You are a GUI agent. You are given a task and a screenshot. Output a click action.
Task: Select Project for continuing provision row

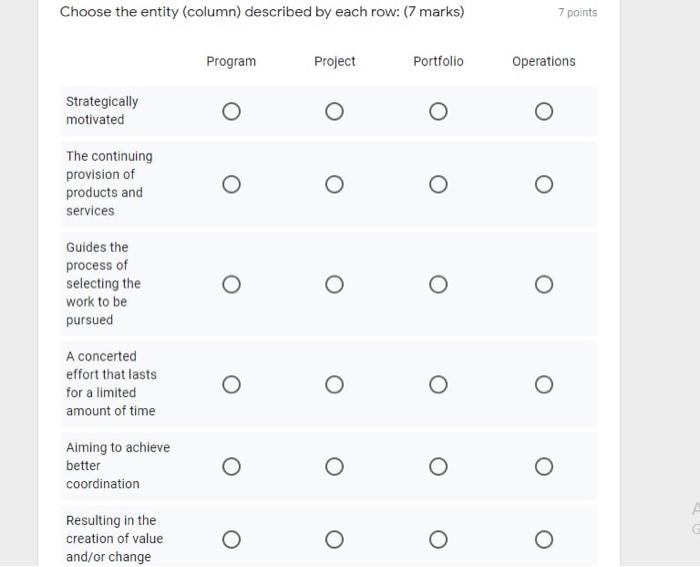click(335, 184)
